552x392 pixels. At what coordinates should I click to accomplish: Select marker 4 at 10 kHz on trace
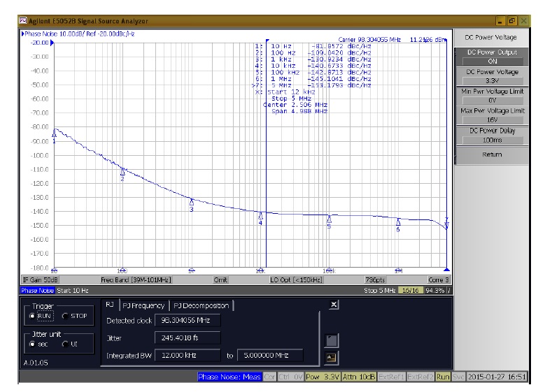[x=260, y=215]
